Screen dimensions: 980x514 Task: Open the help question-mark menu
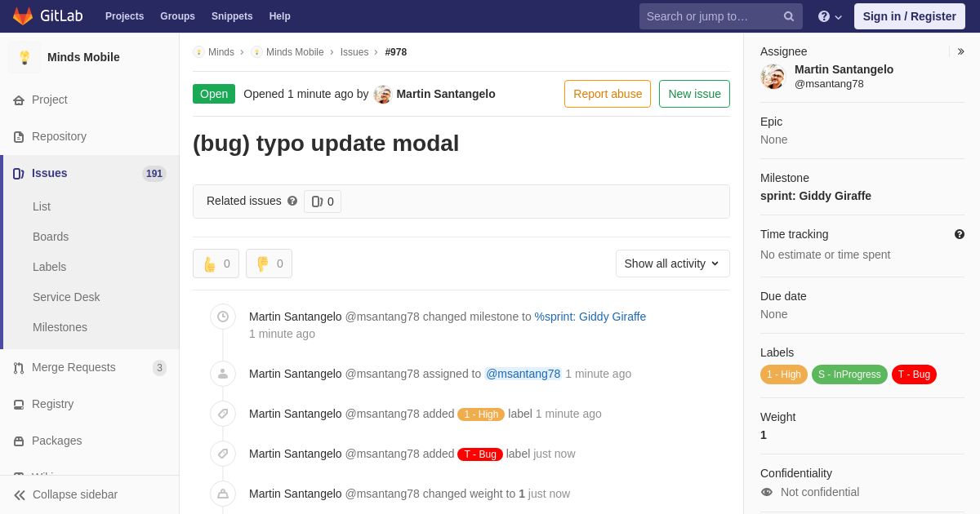[x=830, y=16]
